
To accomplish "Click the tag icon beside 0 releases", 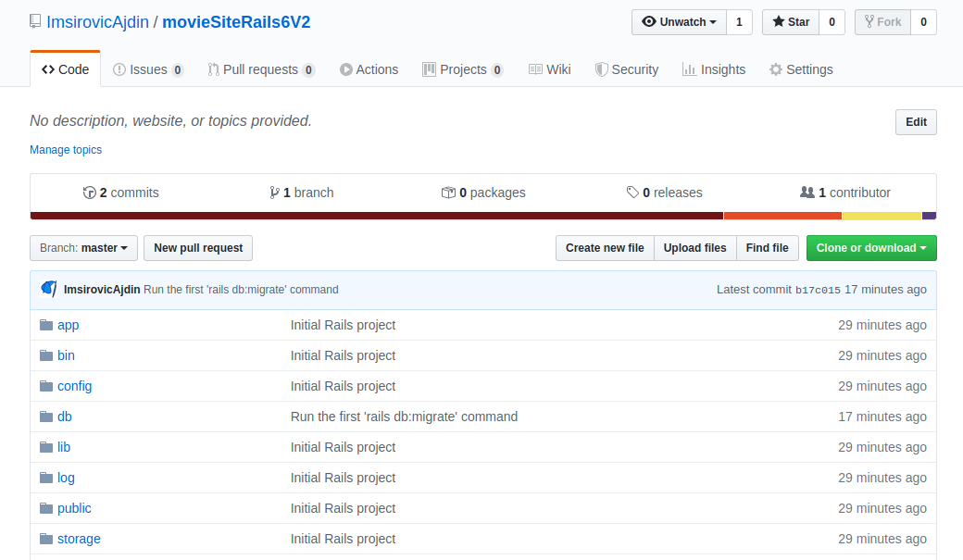I will [632, 193].
